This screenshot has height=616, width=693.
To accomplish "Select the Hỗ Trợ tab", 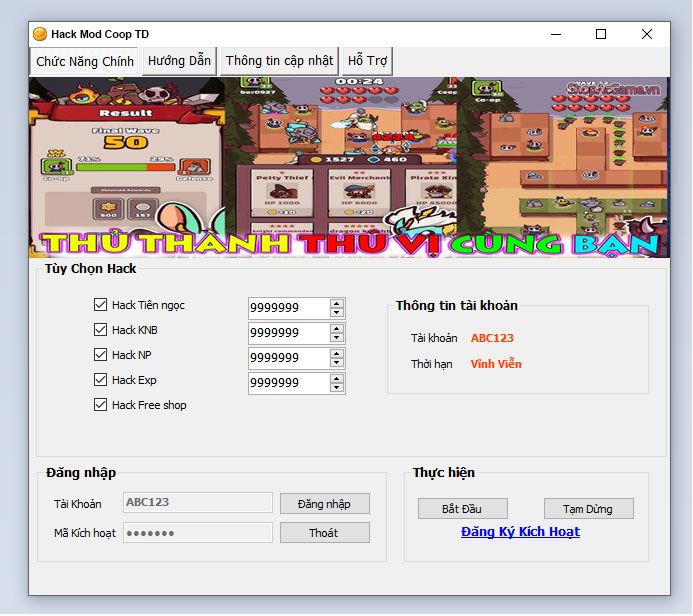I will tap(367, 61).
